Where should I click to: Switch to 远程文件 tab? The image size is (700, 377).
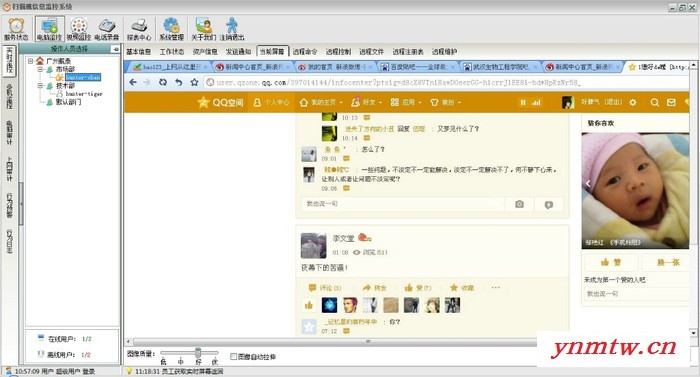pyautogui.click(x=371, y=52)
